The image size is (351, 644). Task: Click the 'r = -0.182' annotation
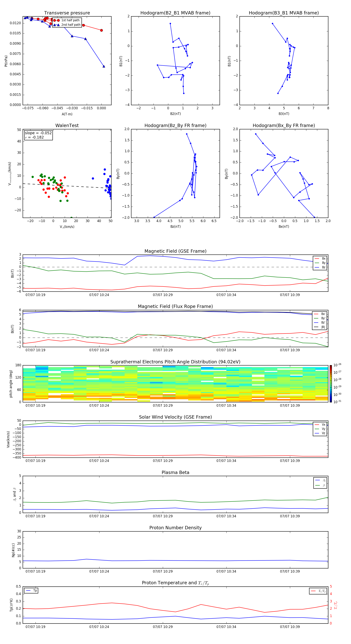point(34,137)
